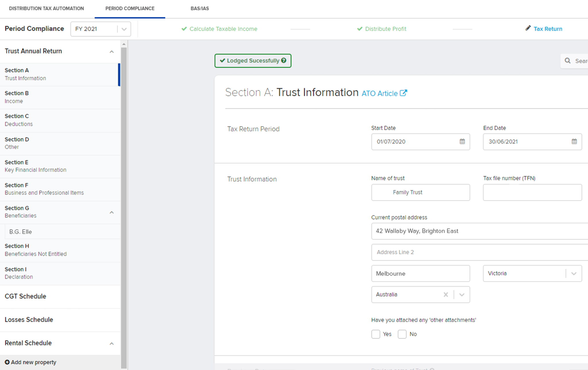Open the Distribution Tax Automation tab

(x=46, y=8)
